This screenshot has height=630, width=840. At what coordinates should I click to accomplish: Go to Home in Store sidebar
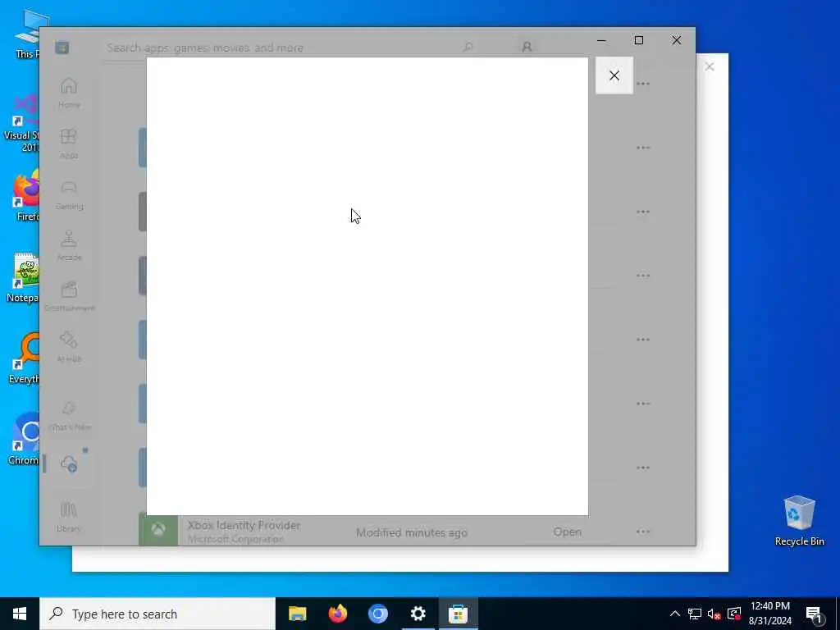(69, 94)
